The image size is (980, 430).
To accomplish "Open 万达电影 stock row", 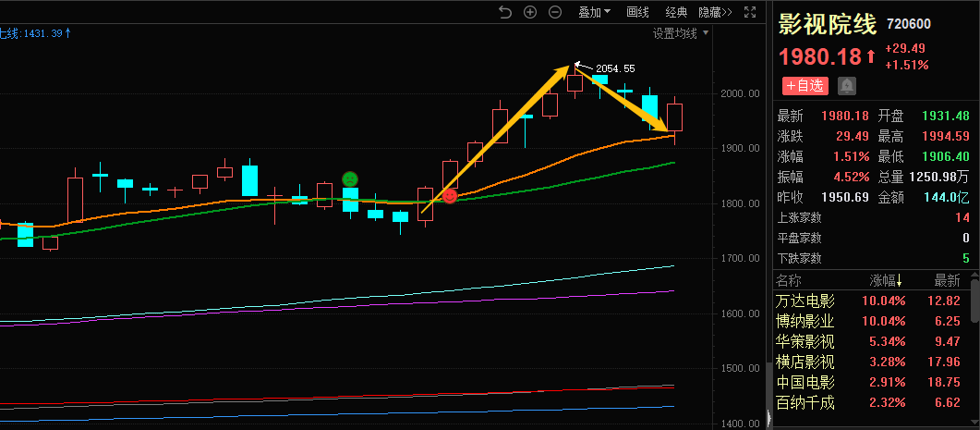I will click(x=805, y=301).
